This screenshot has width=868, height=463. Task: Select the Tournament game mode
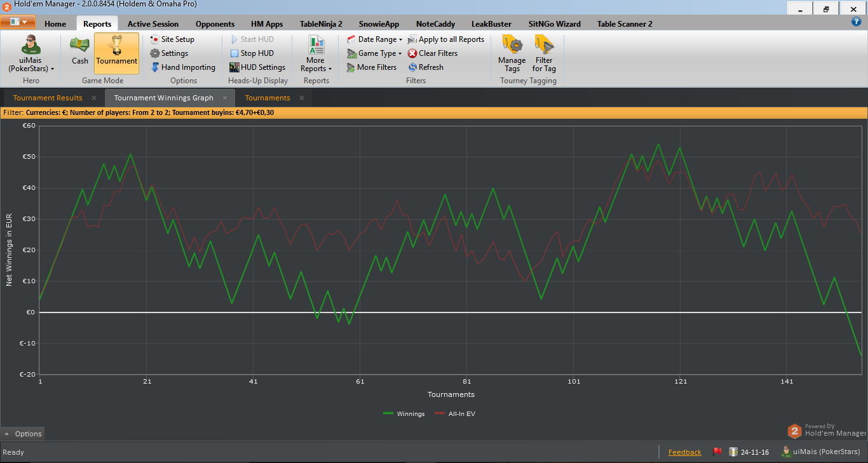(116, 53)
